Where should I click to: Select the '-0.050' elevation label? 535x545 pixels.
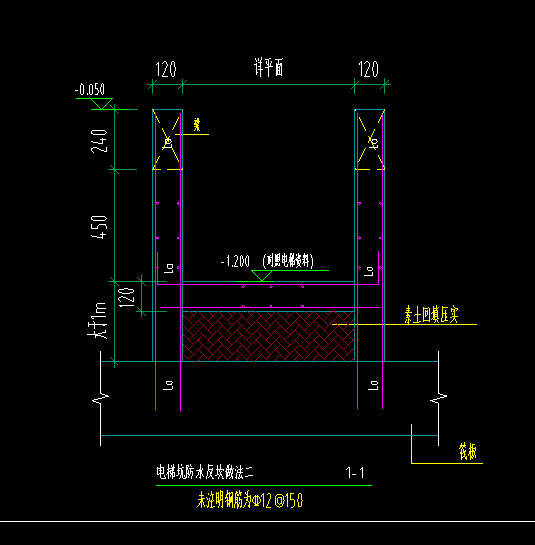90,90
